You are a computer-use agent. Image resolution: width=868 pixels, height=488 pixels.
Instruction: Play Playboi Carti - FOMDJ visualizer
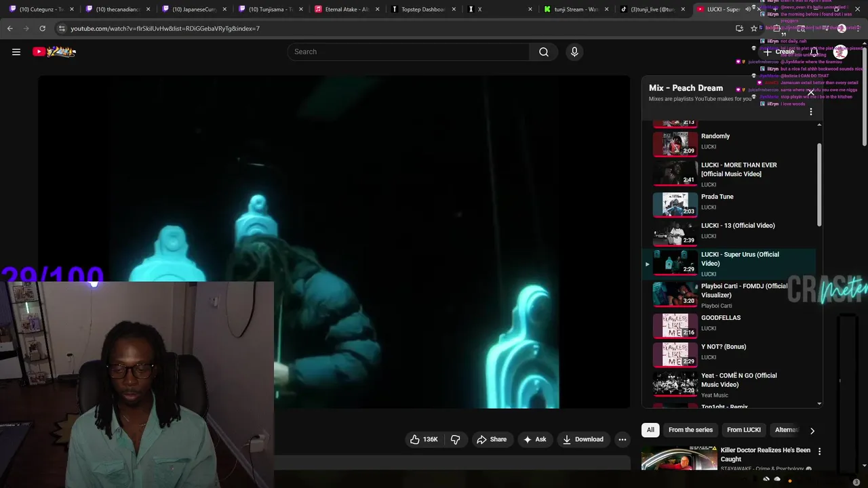point(730,296)
